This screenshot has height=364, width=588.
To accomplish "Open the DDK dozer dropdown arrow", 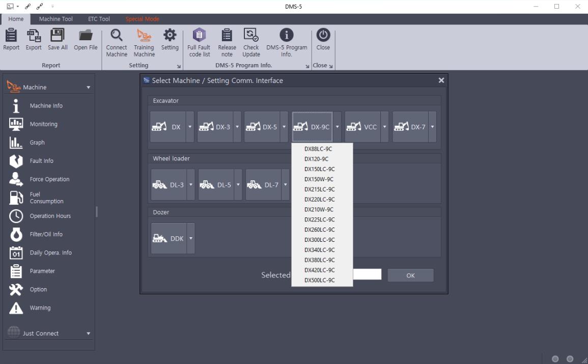I will (x=191, y=238).
